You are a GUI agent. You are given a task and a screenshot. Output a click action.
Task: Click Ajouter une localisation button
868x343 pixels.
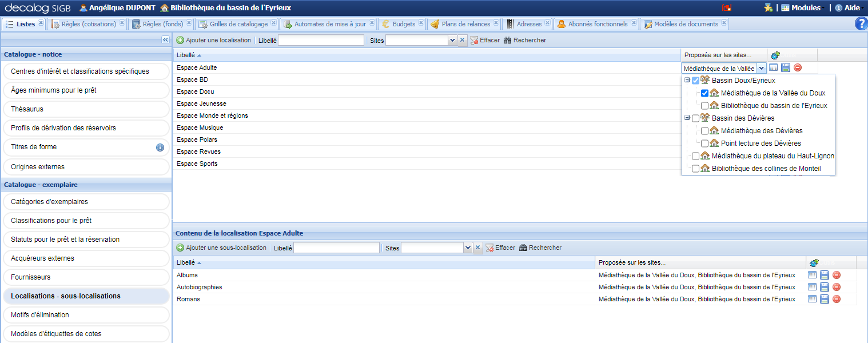tap(213, 40)
